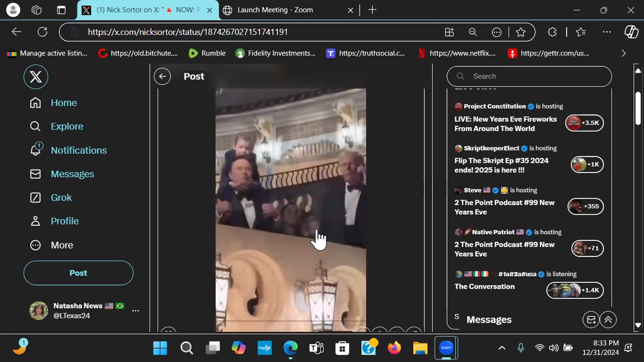Close the Launch Meeting - Zoom tab
The width and height of the screenshot is (644, 362).
pyautogui.click(x=352, y=10)
